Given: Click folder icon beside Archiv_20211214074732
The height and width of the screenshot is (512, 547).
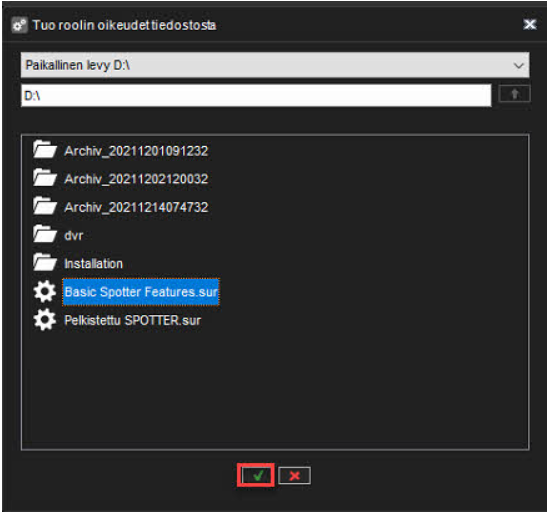Looking at the screenshot, I should 45,205.
